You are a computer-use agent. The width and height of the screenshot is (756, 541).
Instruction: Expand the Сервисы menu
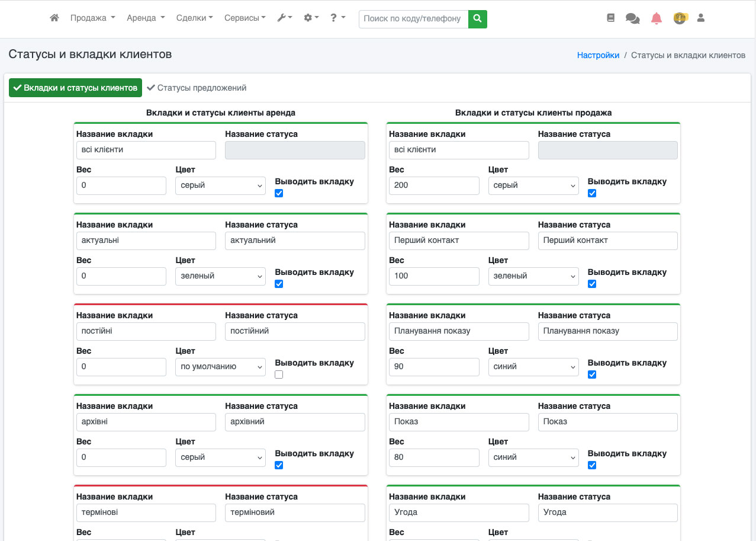coord(245,18)
